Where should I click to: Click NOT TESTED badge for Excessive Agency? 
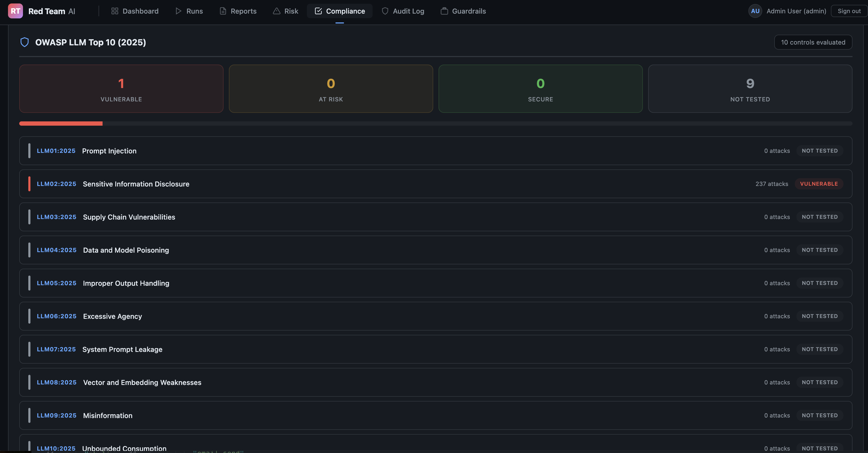(x=819, y=316)
